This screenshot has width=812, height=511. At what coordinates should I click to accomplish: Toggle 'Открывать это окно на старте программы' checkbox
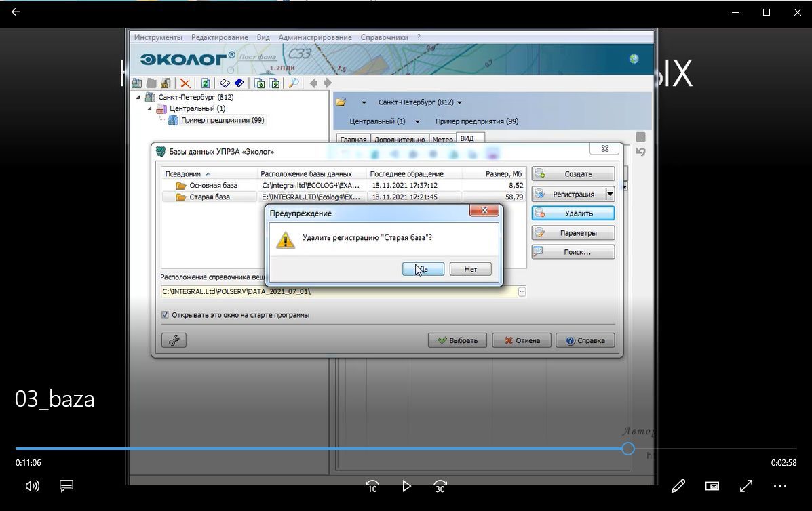(x=165, y=315)
